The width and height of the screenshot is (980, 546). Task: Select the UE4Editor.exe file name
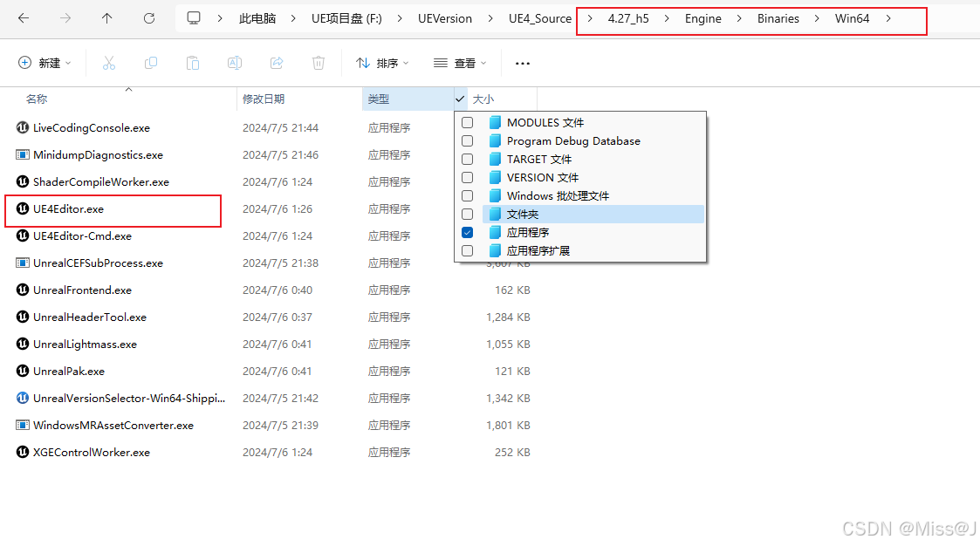tap(68, 208)
